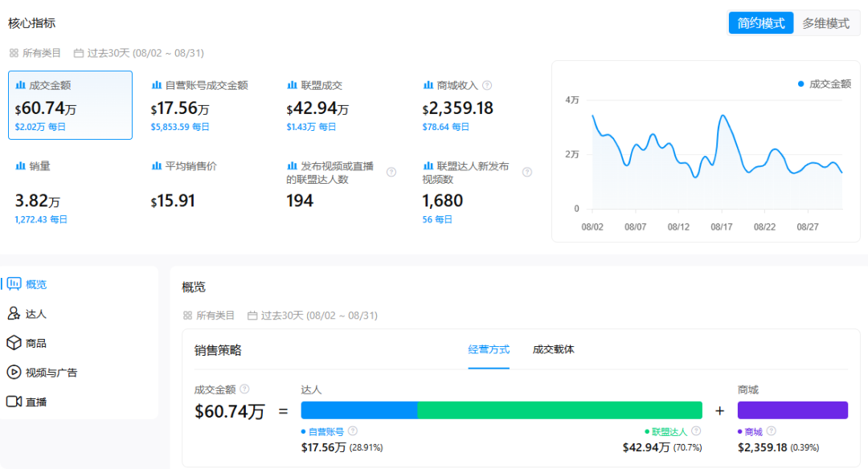Screen dimensions: 868x469
Task: Click the 视频与广告 play icon in sidebar
Action: point(14,372)
